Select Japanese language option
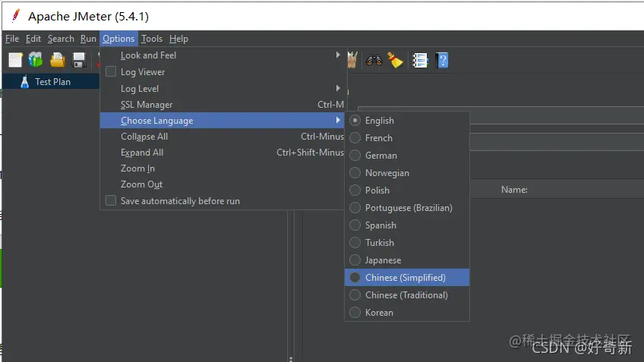The height and width of the screenshot is (362, 644). click(x=407, y=260)
